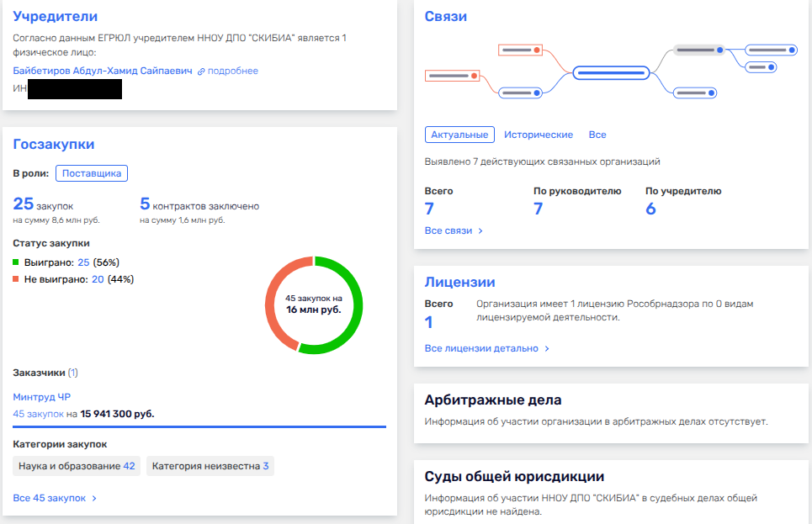Screen dimensions: 812x524
Task: Open founder Байбетиров Абдул-Хамид Сайпаевич
Action: point(102,71)
